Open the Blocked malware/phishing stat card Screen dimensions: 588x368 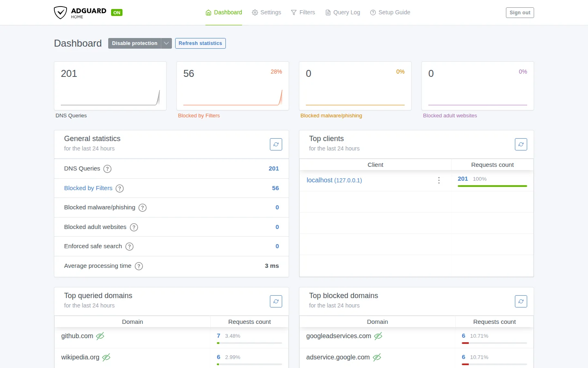click(355, 86)
